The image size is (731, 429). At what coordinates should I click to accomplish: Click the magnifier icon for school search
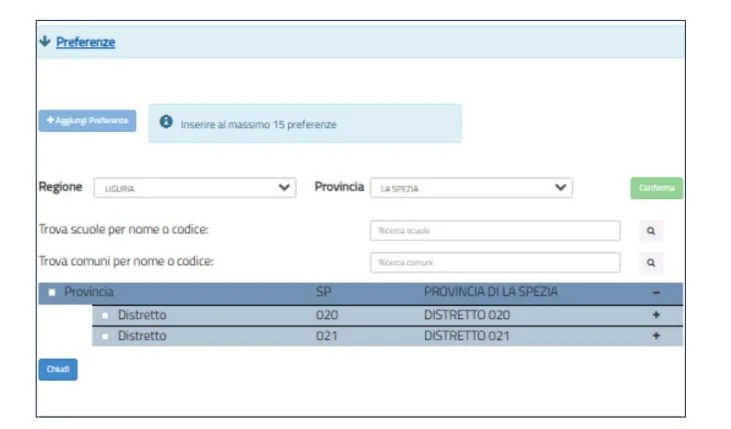[x=651, y=231]
